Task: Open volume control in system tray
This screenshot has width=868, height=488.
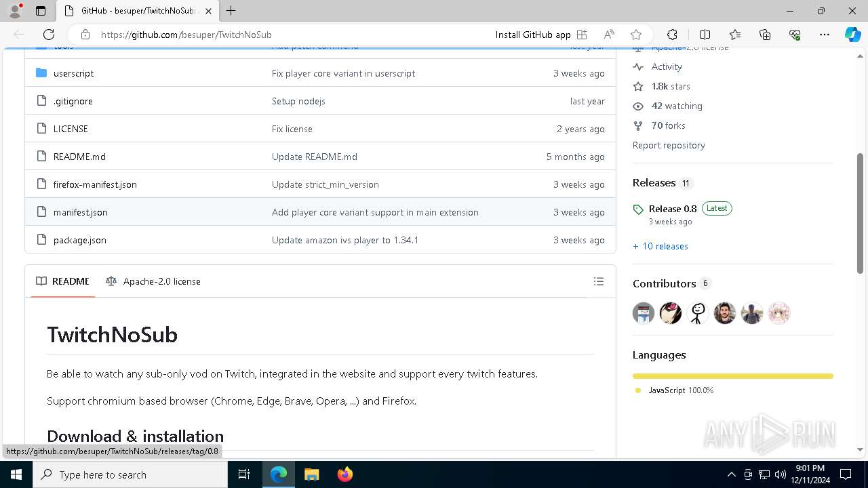Action: tap(781, 474)
